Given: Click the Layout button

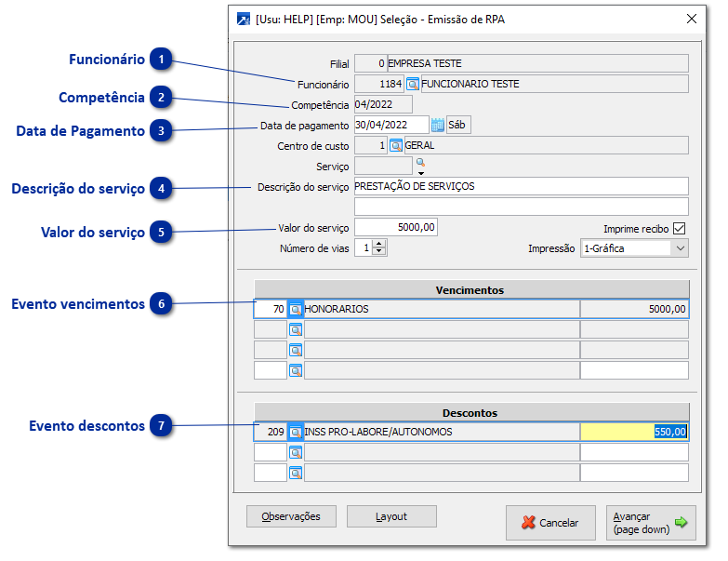Looking at the screenshot, I should 391,516.
